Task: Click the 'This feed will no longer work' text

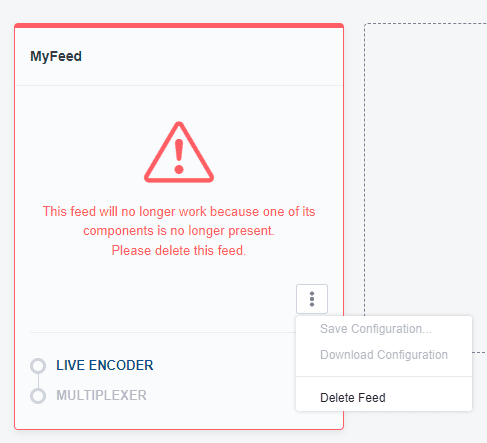Action: coord(179,211)
